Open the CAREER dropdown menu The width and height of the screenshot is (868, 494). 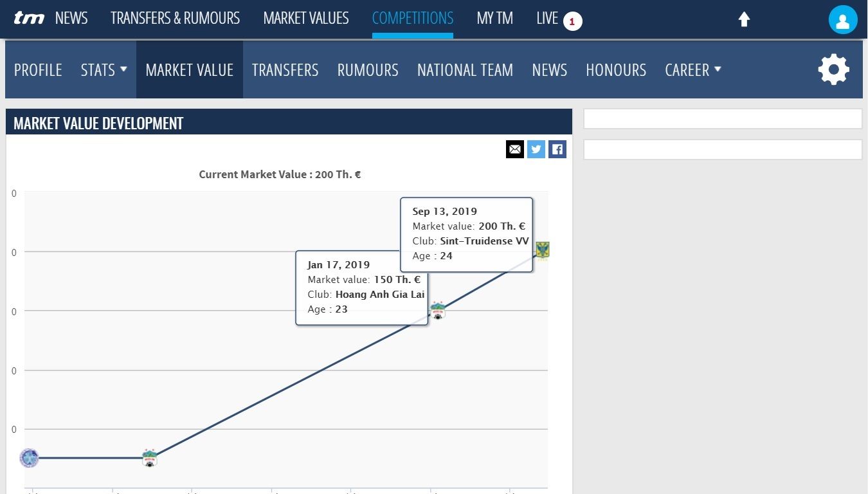[x=692, y=69]
